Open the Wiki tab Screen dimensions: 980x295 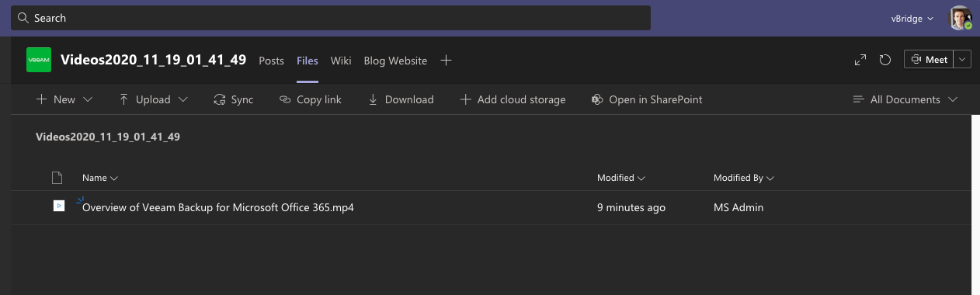pyautogui.click(x=341, y=61)
